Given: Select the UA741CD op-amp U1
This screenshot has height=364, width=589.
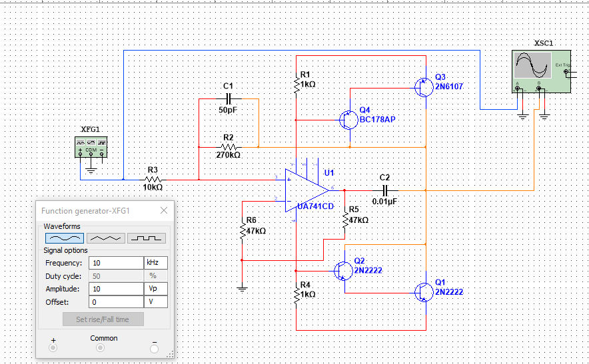Looking at the screenshot, I should pos(307,190).
